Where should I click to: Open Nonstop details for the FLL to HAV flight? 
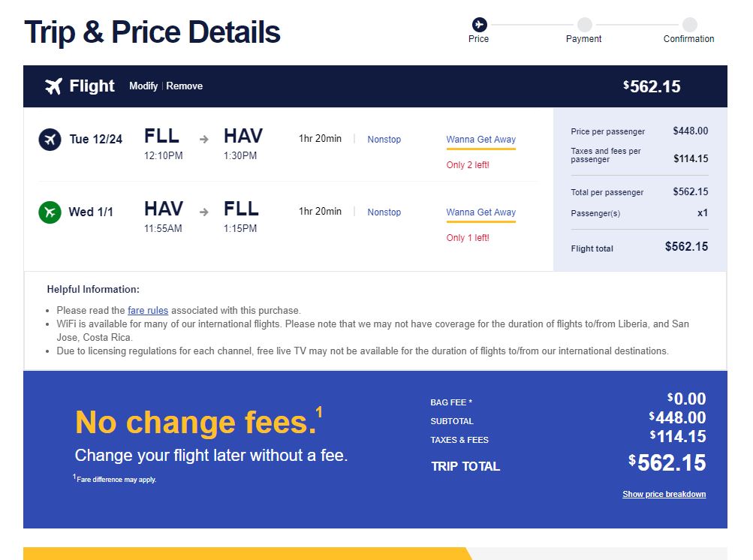click(x=384, y=140)
